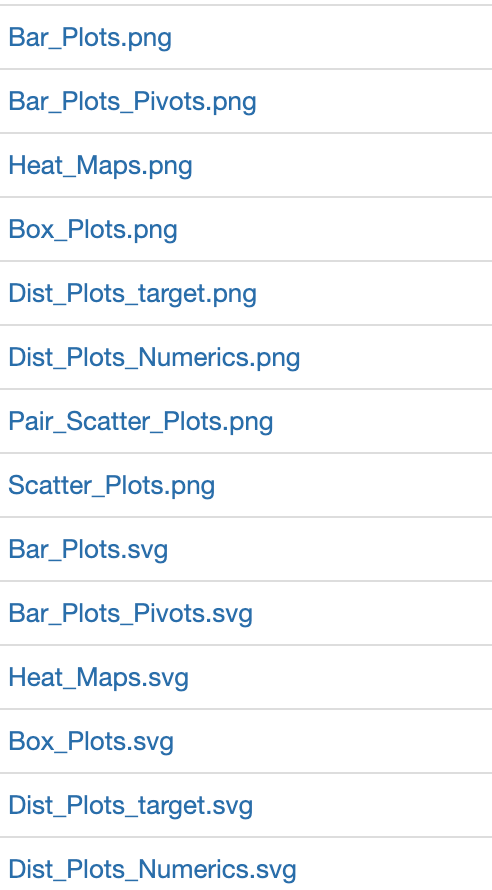
Task: Select the Scatter_Plots.png link
Action: 111,486
